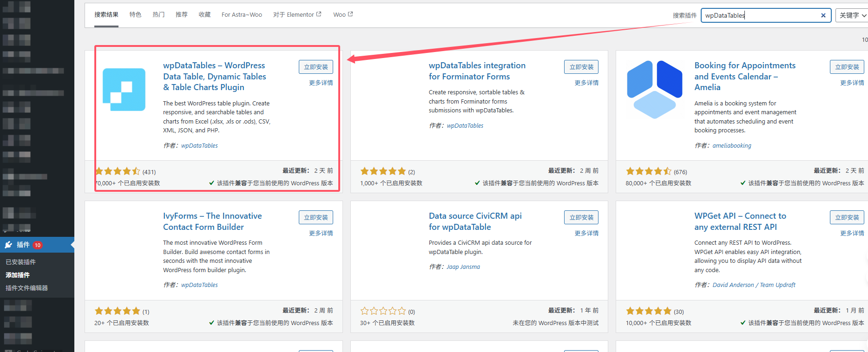
Task: Switch to the 推荐 tab
Action: tap(181, 15)
